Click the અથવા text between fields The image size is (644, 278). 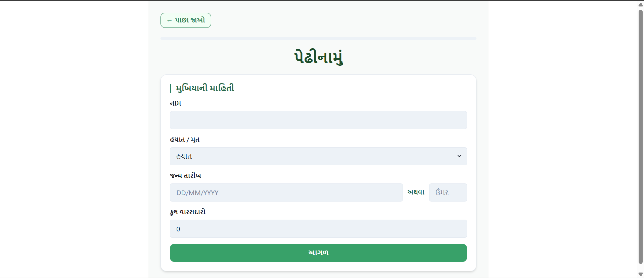[x=416, y=192]
